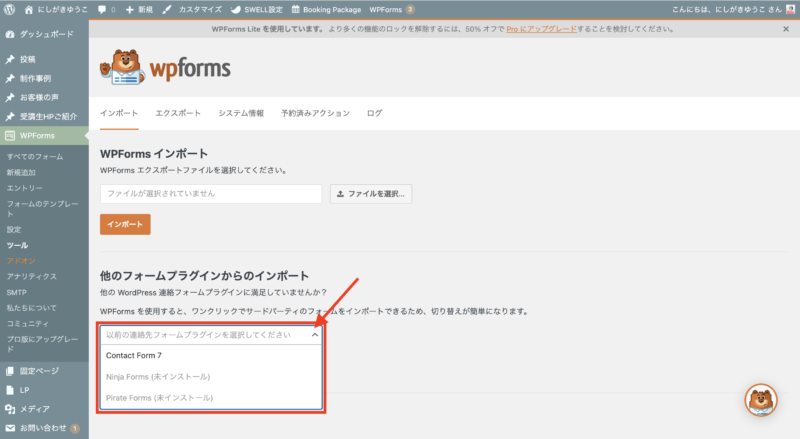This screenshot has width=800, height=439.
Task: Open comments bubble icon in admin bar
Action: pos(102,9)
